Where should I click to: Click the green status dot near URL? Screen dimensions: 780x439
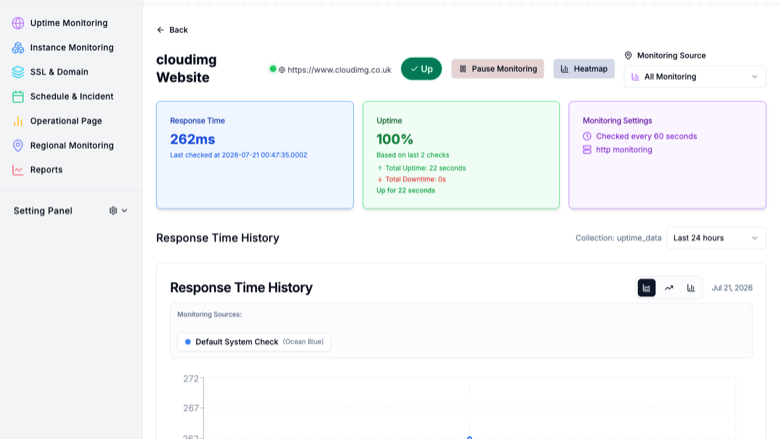(273, 69)
